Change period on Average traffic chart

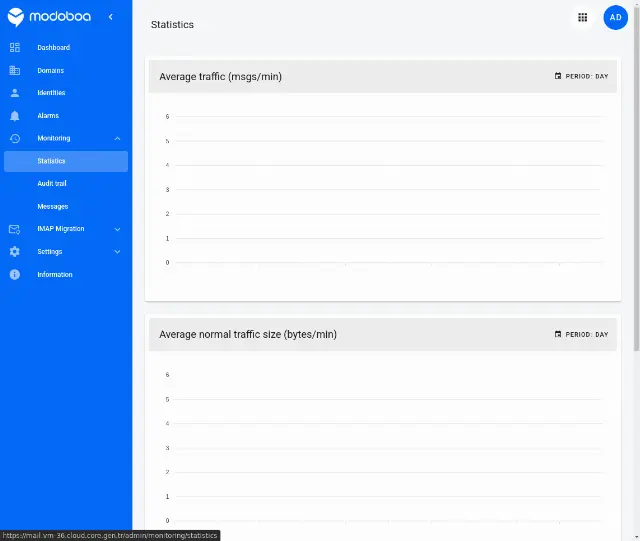pos(582,76)
